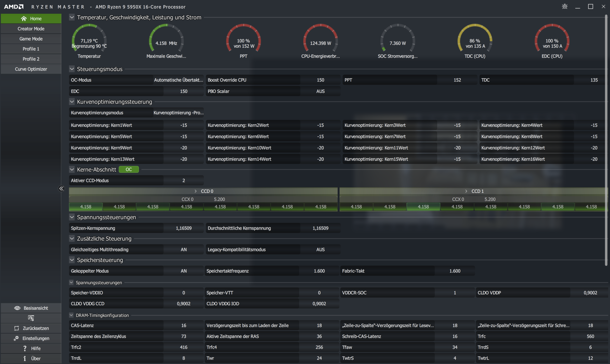This screenshot has height=364, width=610.
Task: Click the Spitzen-Kernspannung value 1,16509
Action: pos(184,228)
